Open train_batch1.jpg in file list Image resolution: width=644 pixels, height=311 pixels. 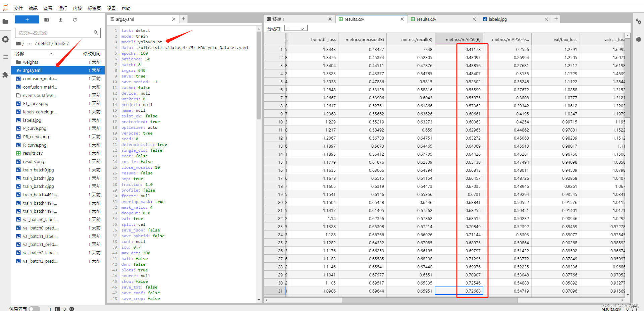[x=58, y=178]
